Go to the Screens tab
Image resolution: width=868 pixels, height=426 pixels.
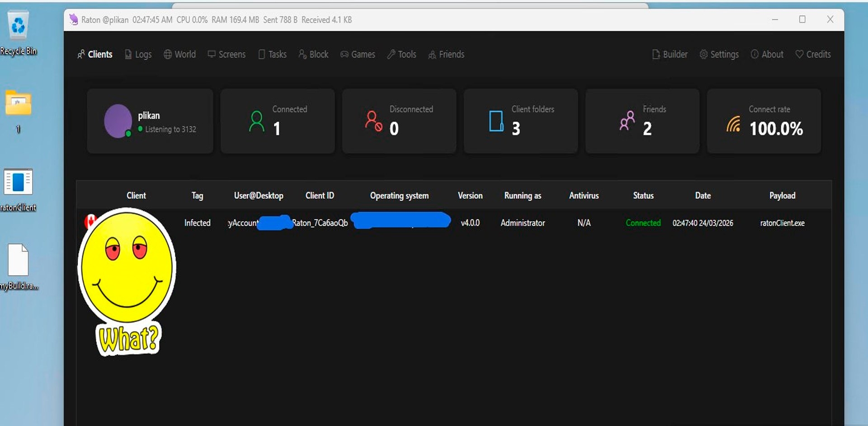(226, 54)
